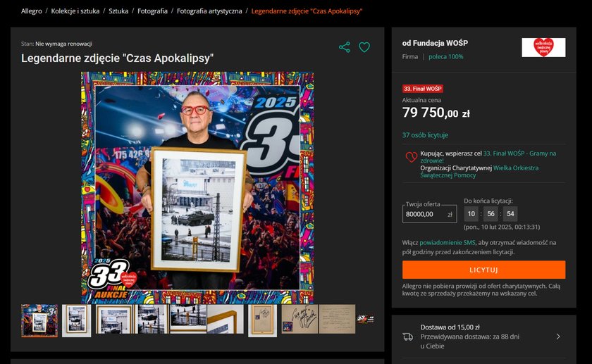592x364 pixels.
Task: Open the powiadomienie SMS link
Action: 448,242
